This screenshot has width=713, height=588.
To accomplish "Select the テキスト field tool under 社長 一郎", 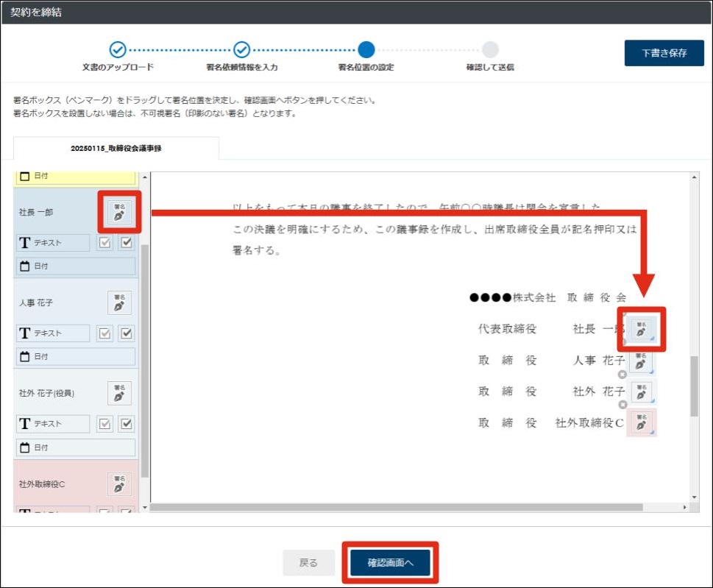I will click(x=53, y=243).
